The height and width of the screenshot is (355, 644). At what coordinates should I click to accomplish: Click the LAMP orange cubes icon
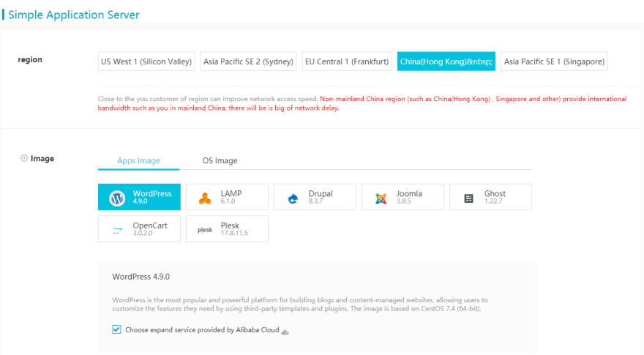click(205, 198)
